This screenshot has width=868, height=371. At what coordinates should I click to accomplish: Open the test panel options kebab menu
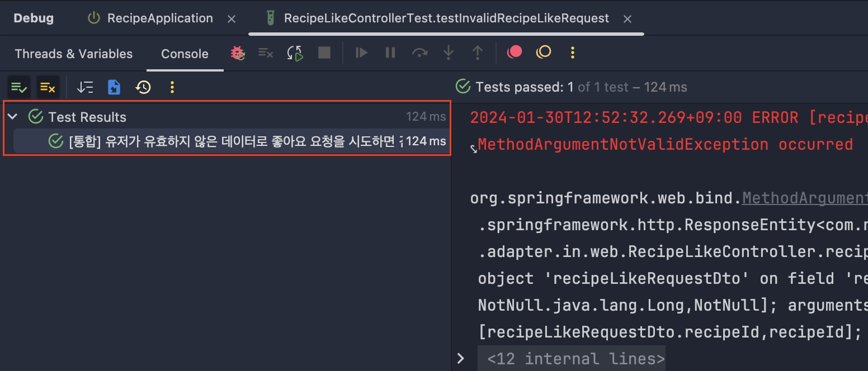click(x=172, y=87)
